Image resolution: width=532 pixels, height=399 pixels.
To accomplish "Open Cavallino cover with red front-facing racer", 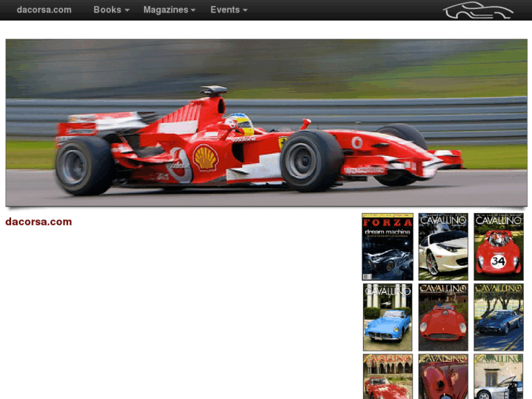I will (x=443, y=317).
